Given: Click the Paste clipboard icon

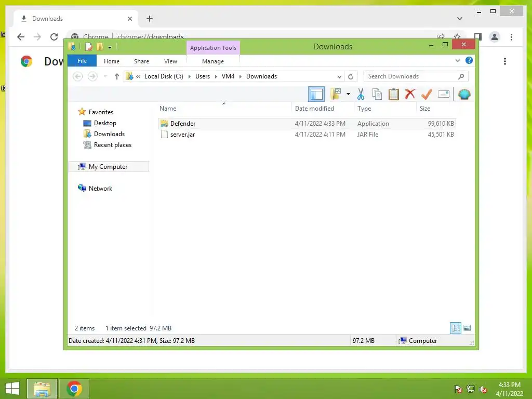Looking at the screenshot, I should 394,94.
